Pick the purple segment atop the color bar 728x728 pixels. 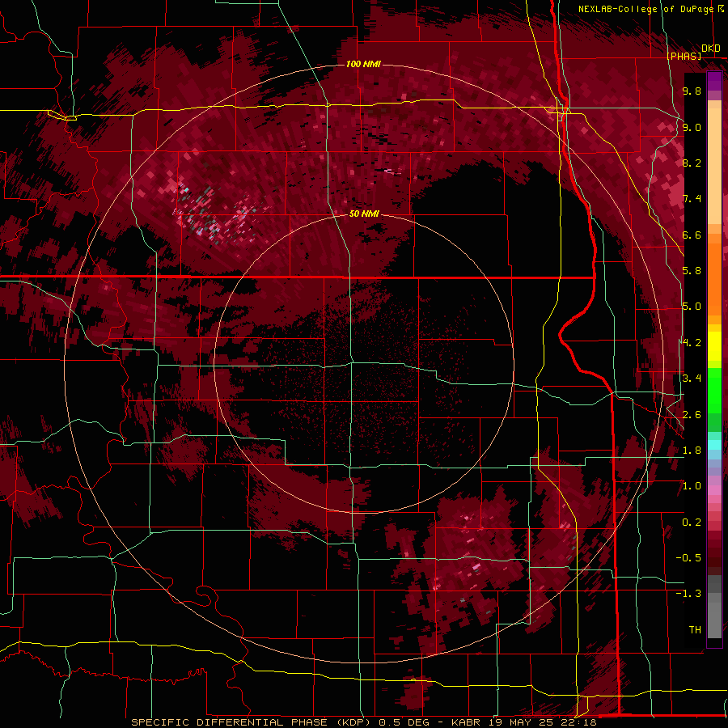[x=714, y=81]
